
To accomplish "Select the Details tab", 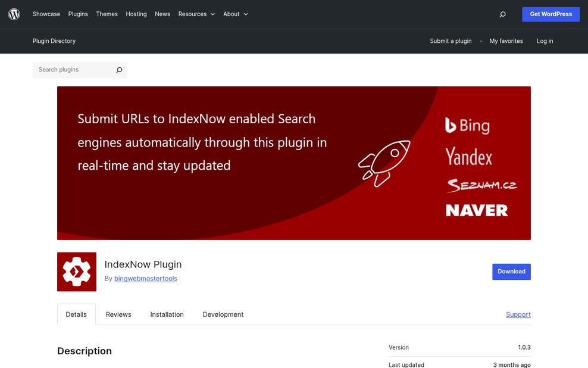I will (76, 314).
